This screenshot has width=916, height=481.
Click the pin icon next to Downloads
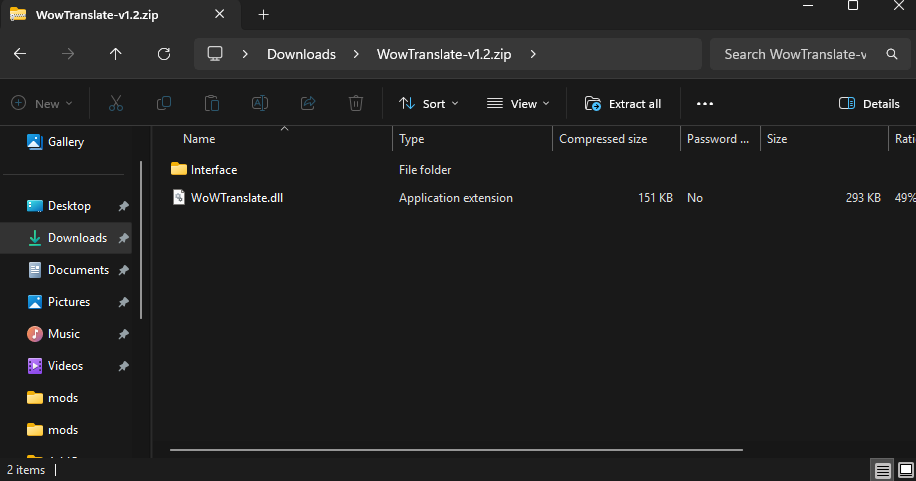123,238
